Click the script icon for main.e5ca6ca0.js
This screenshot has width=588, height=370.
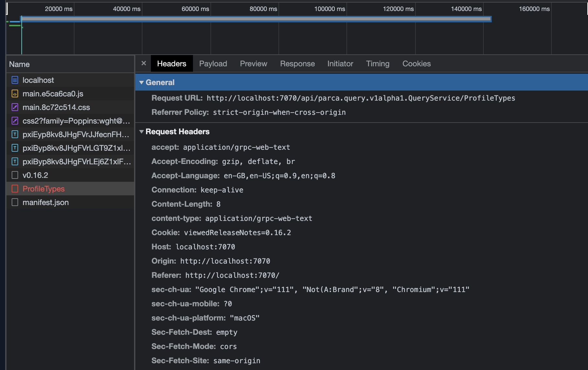coord(15,93)
